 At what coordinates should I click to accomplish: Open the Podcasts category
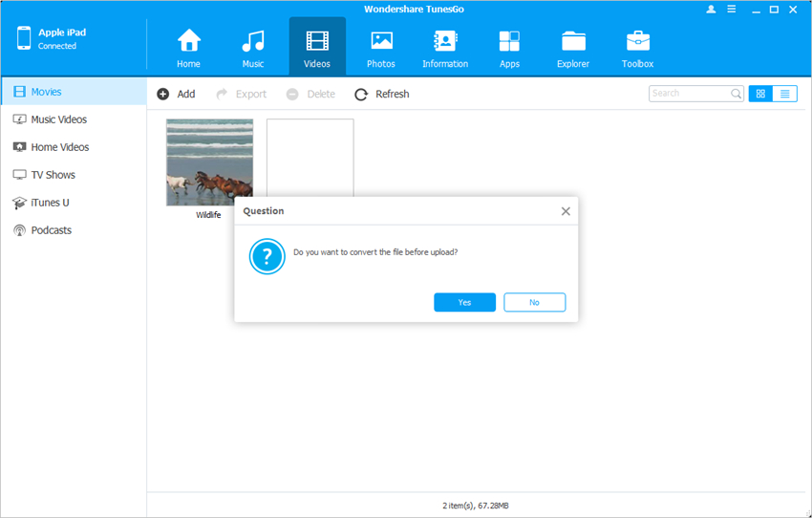click(x=51, y=230)
